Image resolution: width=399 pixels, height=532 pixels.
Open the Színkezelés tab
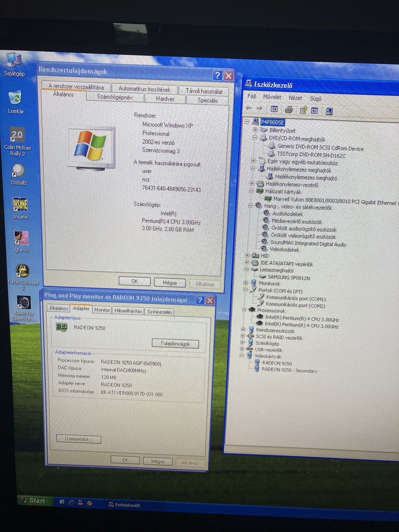(x=160, y=312)
